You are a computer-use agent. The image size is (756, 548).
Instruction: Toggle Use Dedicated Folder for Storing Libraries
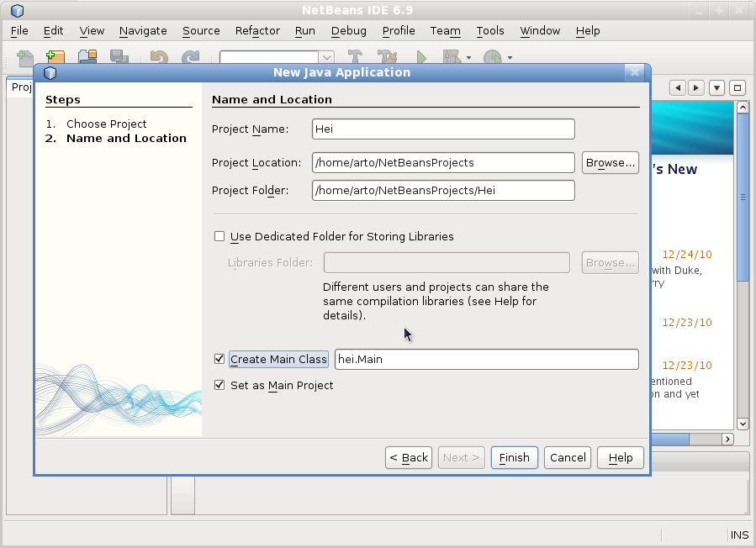click(x=219, y=236)
